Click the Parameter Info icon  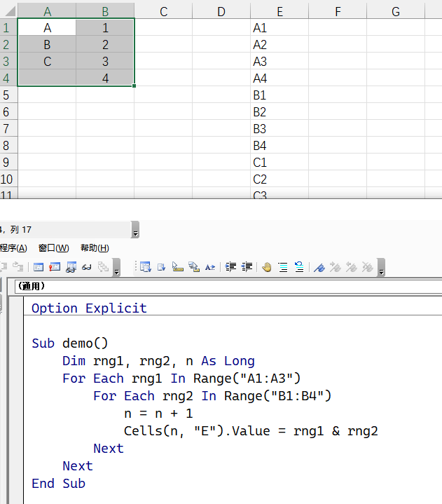194,267
